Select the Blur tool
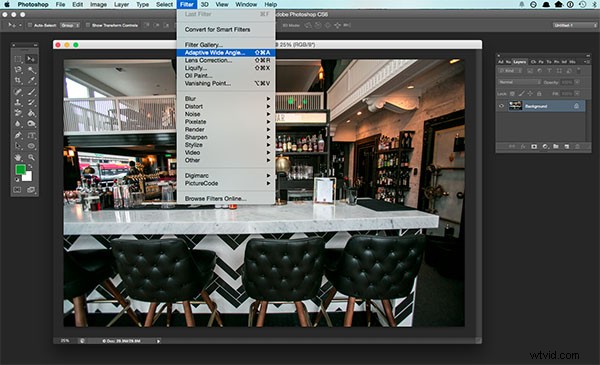The image size is (600, 365). [x=18, y=124]
